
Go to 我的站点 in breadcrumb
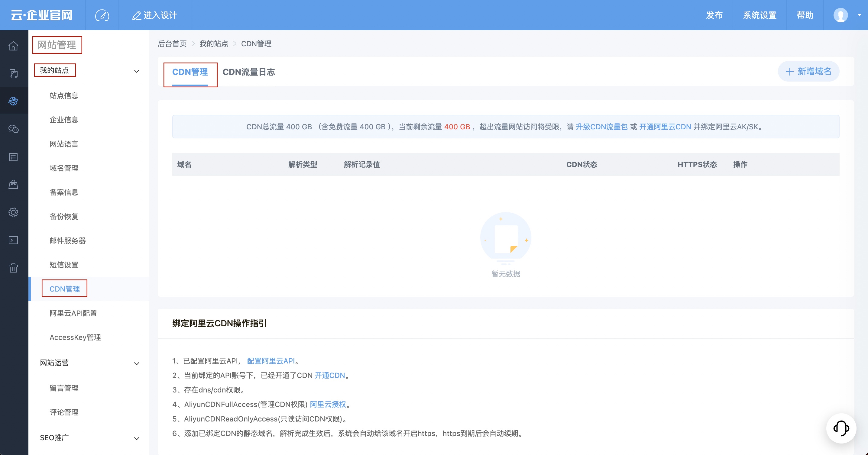[214, 44]
